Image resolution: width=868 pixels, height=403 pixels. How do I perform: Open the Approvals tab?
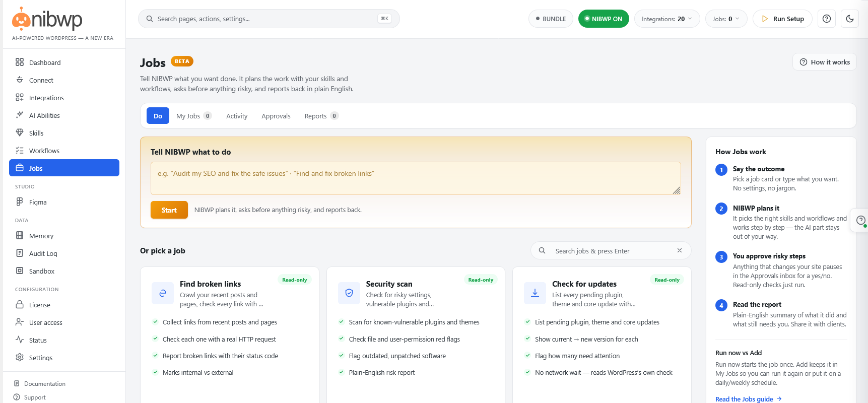(x=276, y=116)
